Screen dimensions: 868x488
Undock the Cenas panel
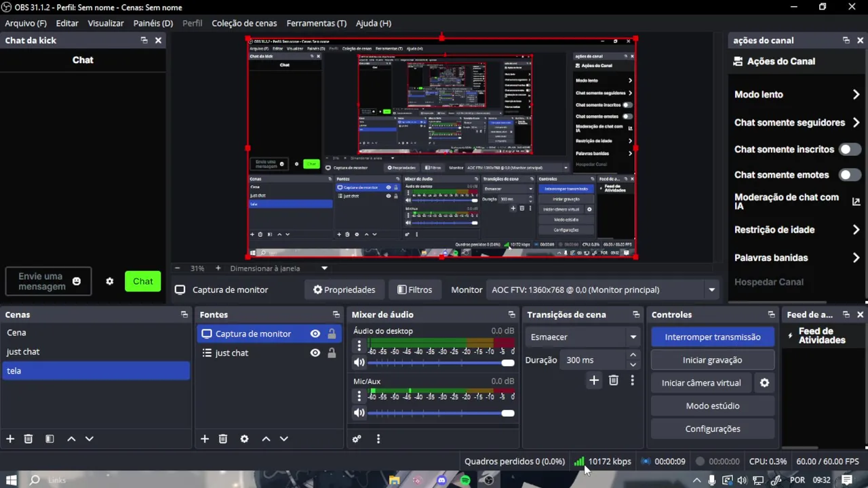[x=184, y=314]
